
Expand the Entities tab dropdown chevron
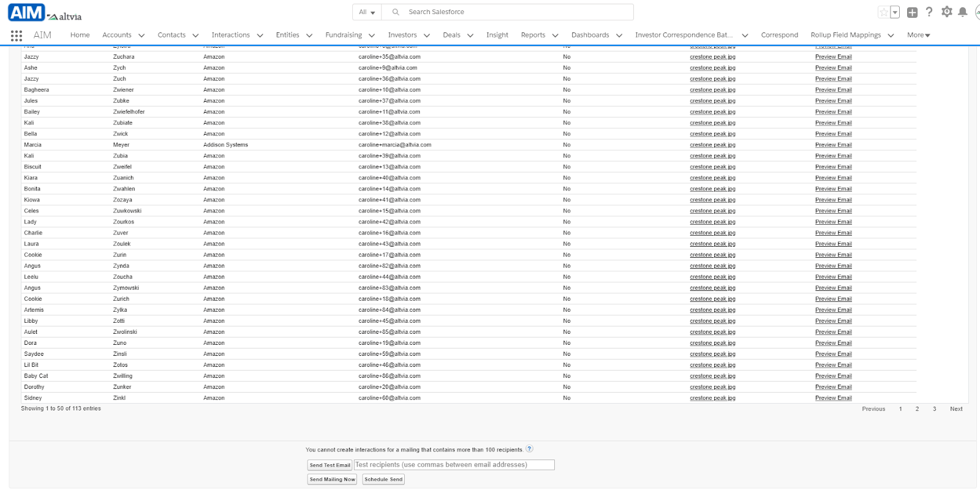click(x=309, y=36)
